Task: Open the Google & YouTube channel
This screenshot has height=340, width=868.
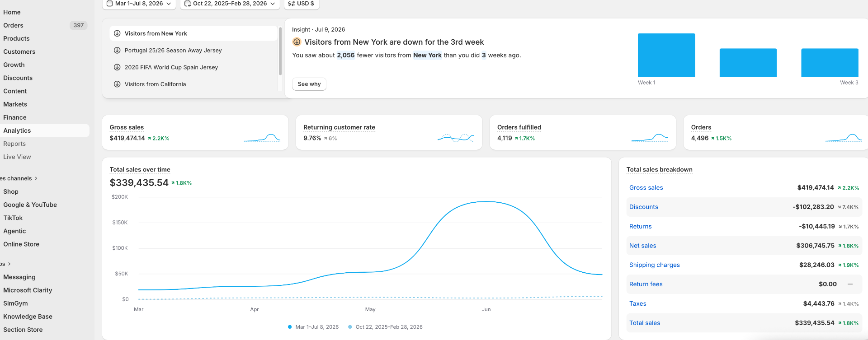Action: point(30,205)
